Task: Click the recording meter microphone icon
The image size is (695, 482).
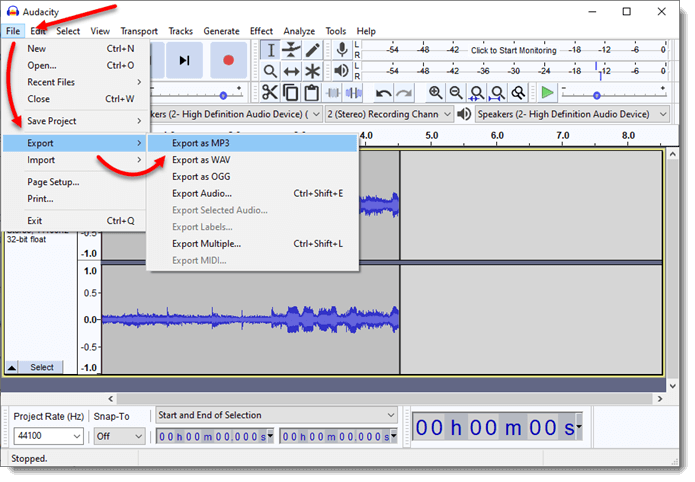Action: [x=342, y=50]
